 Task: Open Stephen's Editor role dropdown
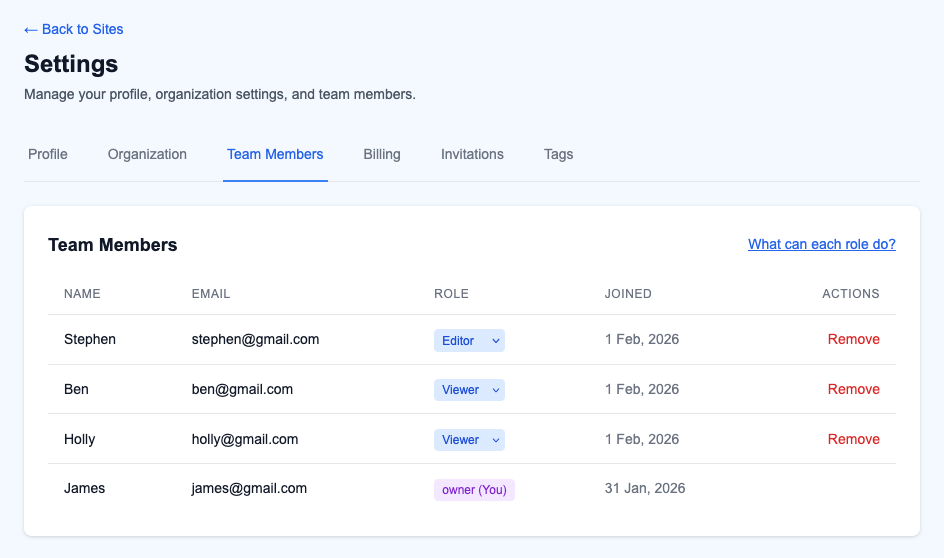tap(469, 341)
